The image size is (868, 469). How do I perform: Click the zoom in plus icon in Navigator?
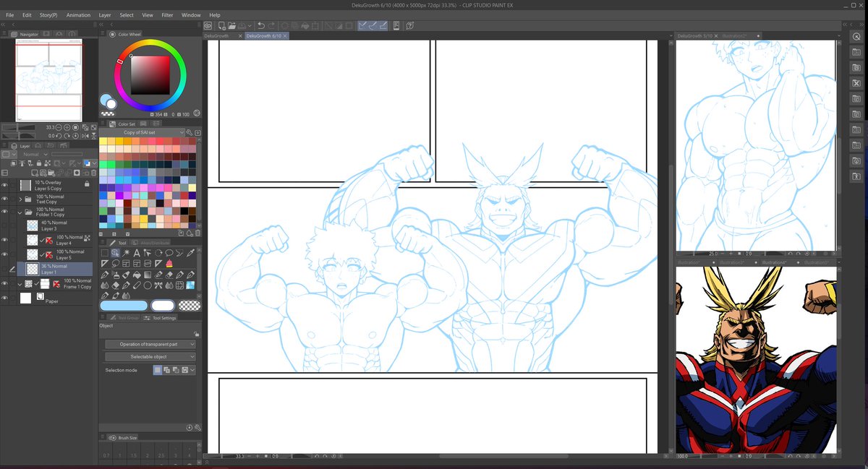[67, 127]
